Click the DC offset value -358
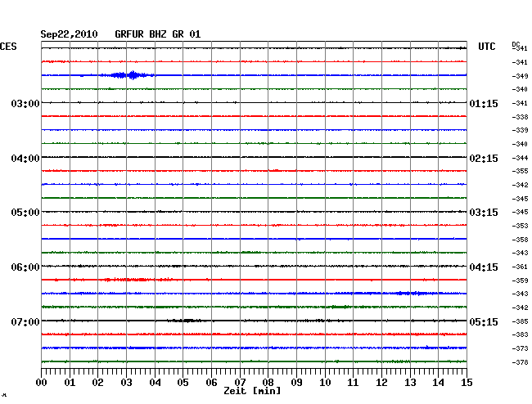 click(x=520, y=240)
